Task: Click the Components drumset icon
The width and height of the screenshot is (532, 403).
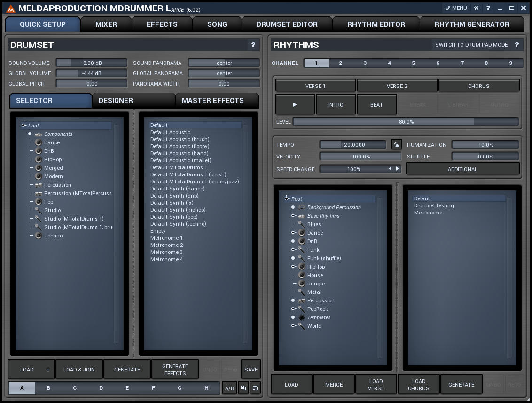Action: pyautogui.click(x=39, y=134)
